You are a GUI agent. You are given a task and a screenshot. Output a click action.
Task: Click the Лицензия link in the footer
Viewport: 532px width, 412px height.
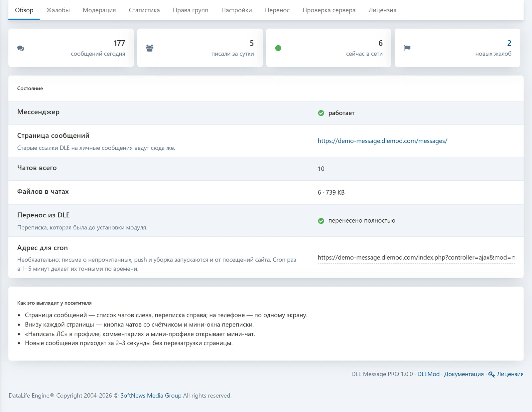pos(510,374)
